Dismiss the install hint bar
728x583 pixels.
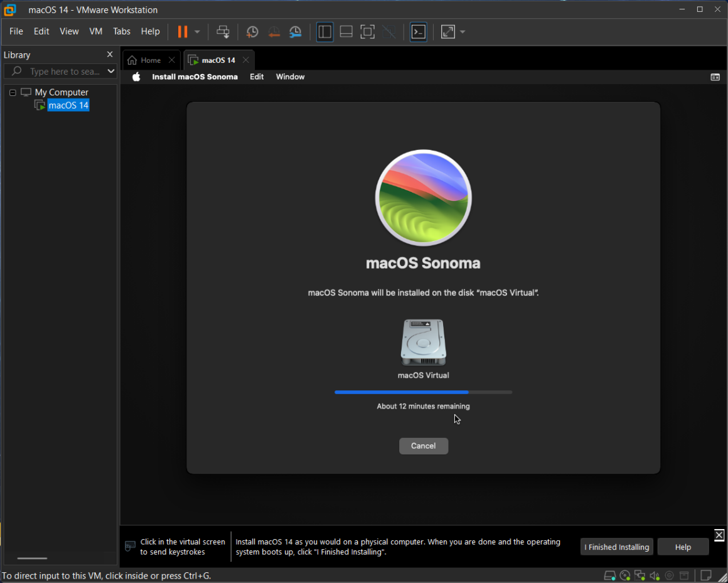coord(719,535)
